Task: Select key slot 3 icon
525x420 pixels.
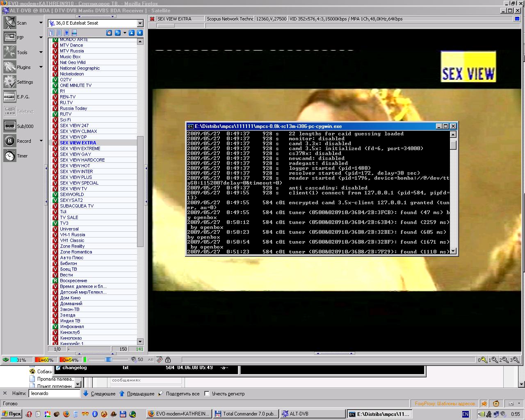Action: (x=515, y=360)
